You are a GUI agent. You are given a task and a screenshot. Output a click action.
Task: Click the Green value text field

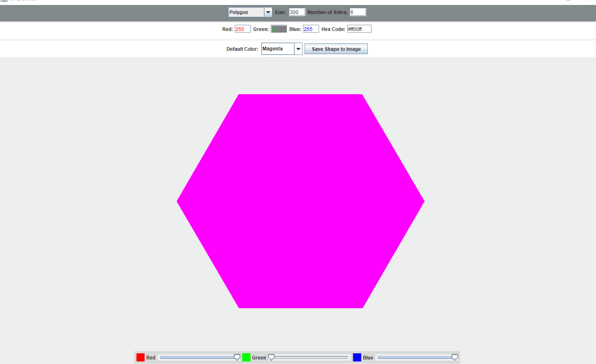279,29
